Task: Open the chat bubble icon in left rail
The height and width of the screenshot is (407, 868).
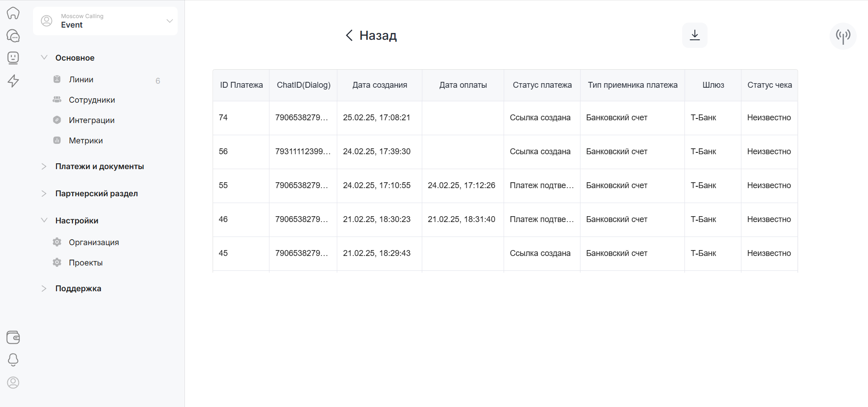Action: [13, 36]
